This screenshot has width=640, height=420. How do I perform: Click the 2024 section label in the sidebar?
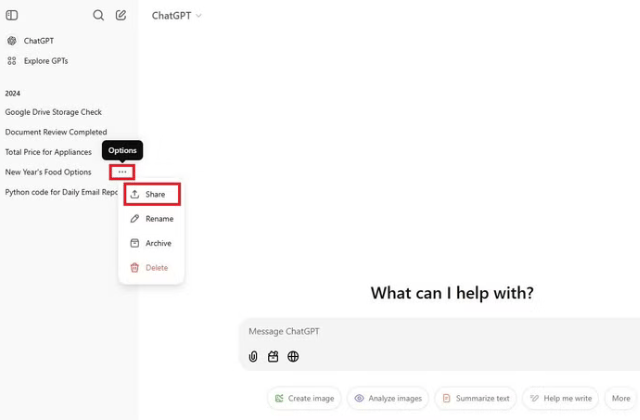coord(13,93)
